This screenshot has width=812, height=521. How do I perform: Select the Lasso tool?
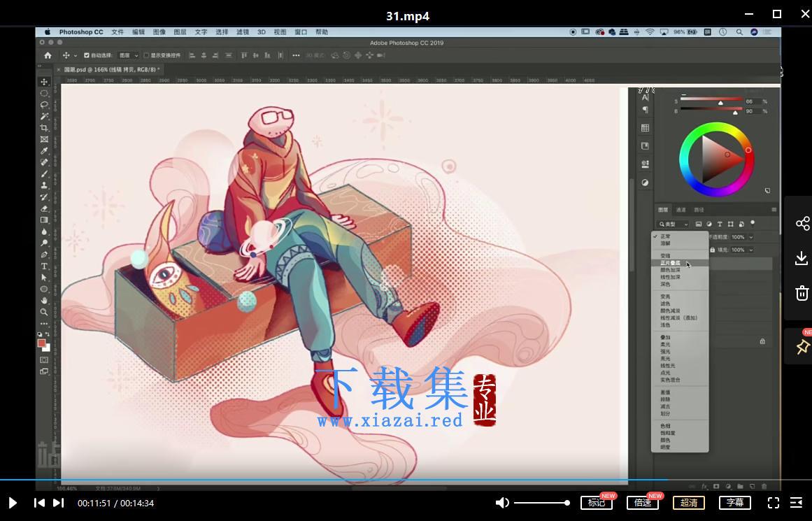[x=44, y=105]
